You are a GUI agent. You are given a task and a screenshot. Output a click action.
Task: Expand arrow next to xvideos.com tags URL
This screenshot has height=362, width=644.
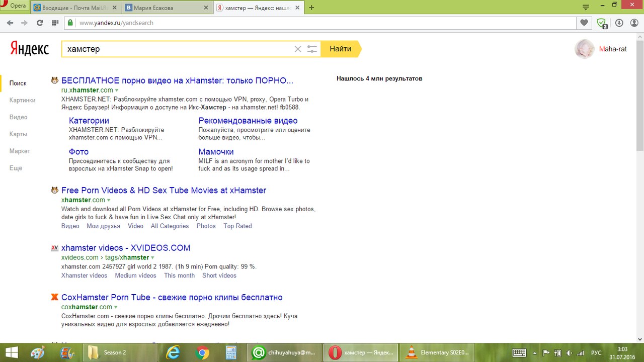click(152, 258)
